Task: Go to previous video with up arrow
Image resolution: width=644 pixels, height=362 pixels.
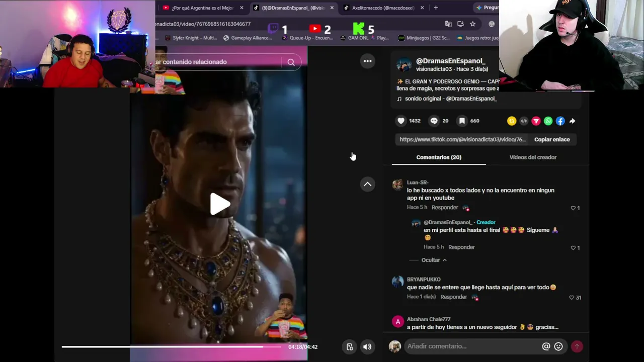Action: point(368,185)
